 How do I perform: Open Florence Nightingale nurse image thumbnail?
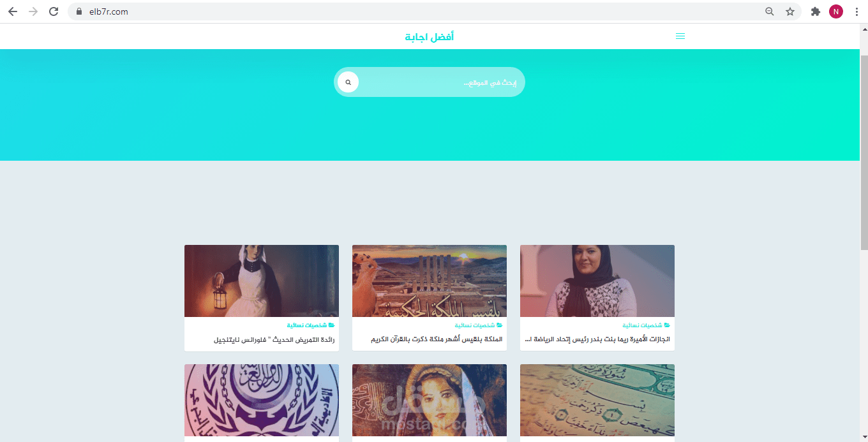[x=262, y=281]
